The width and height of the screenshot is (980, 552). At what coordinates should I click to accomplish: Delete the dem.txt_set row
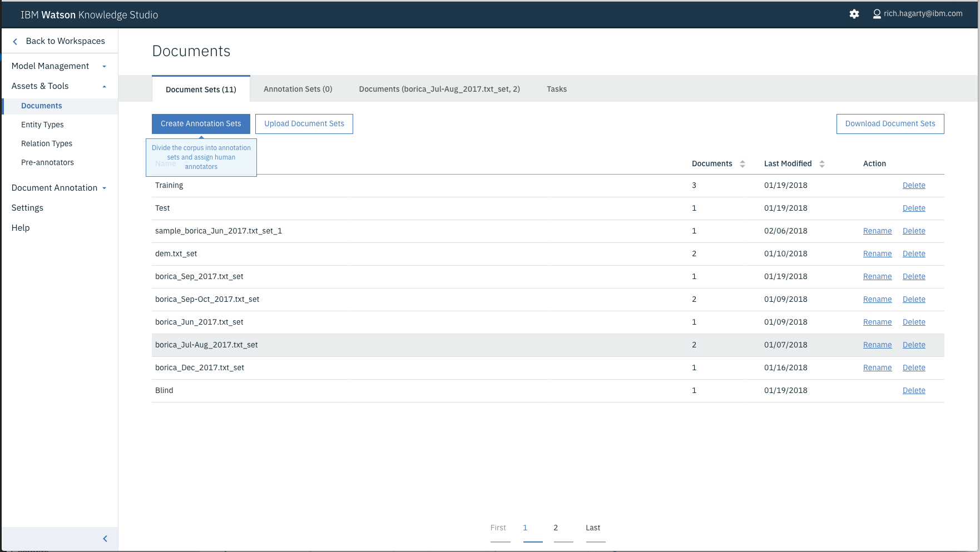tap(914, 254)
